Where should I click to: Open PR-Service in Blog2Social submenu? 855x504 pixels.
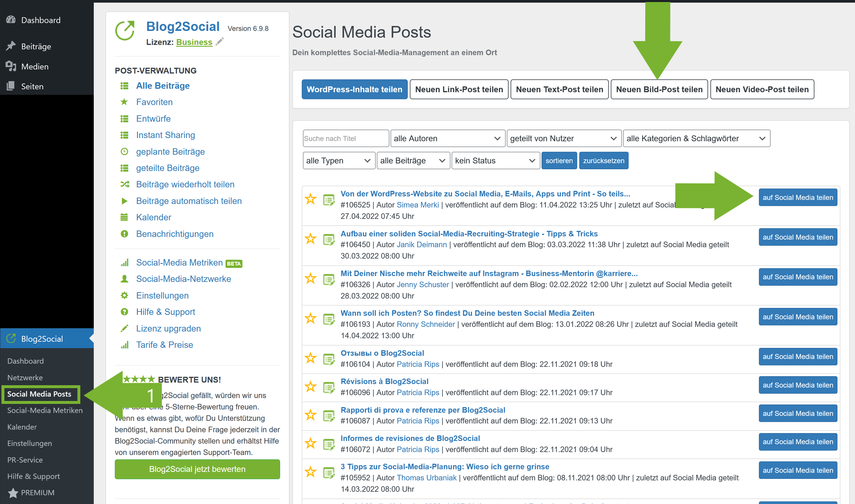pyautogui.click(x=25, y=460)
